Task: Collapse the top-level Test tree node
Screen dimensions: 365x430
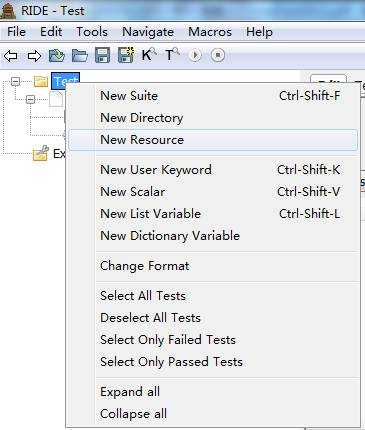Action: click(x=16, y=81)
